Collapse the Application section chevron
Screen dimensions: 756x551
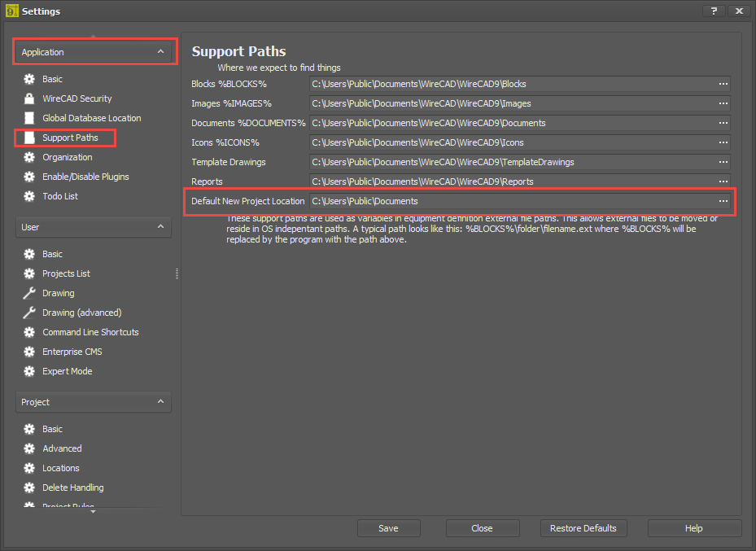click(160, 51)
